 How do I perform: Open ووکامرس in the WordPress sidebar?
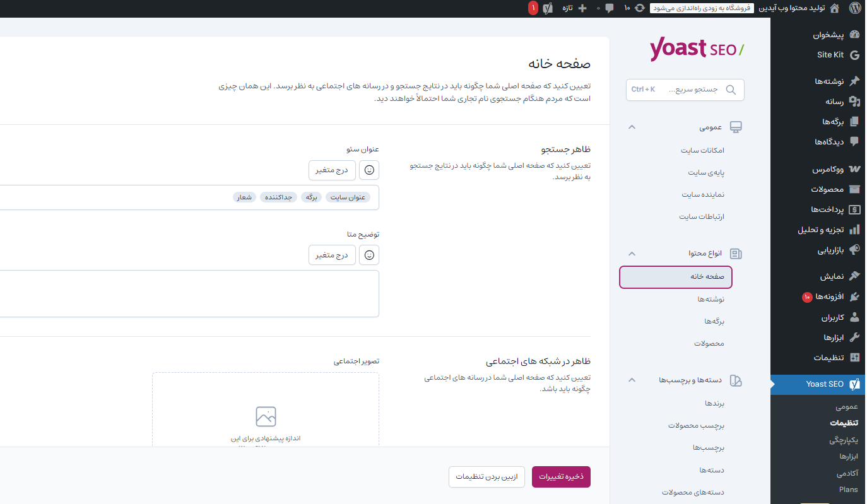[828, 169]
